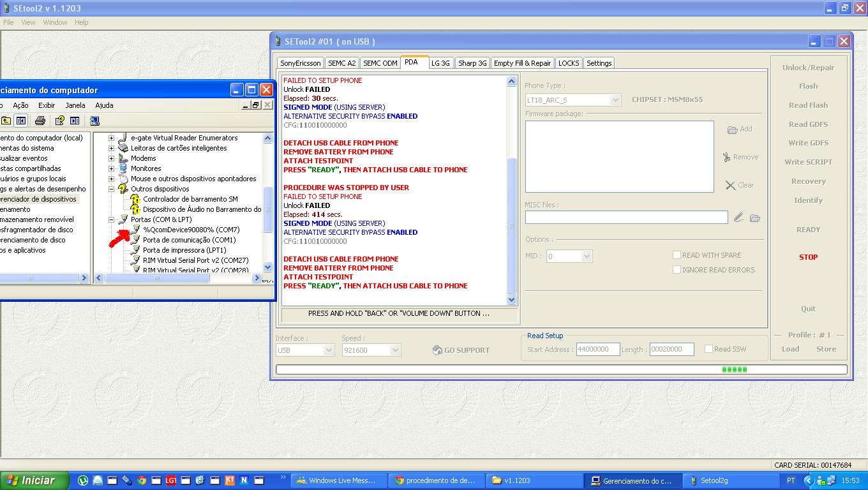This screenshot has height=490, width=868.
Task: Expand the Monitores tree node
Action: click(111, 168)
